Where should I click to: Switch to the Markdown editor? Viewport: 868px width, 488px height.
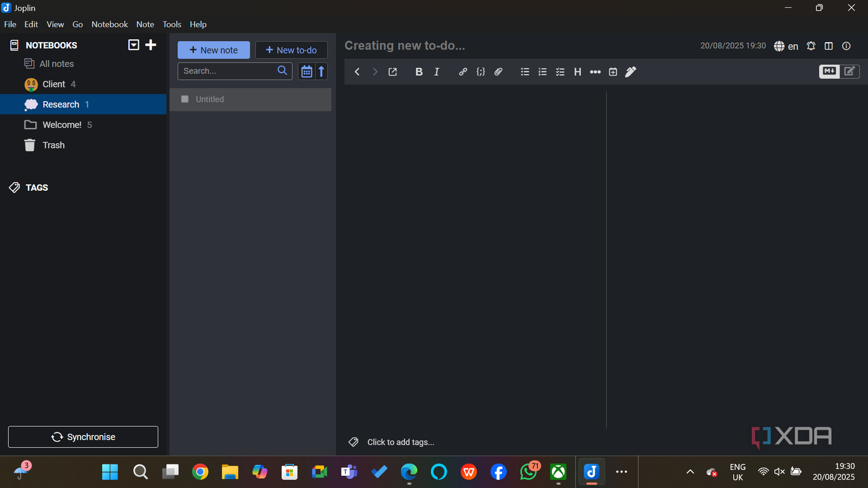[x=829, y=71]
